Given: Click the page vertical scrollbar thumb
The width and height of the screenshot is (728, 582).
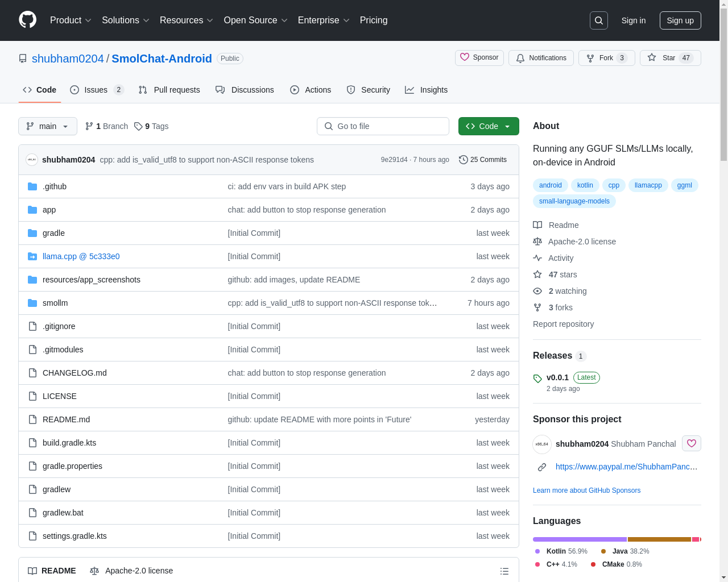Looking at the screenshot, I should tap(723, 85).
